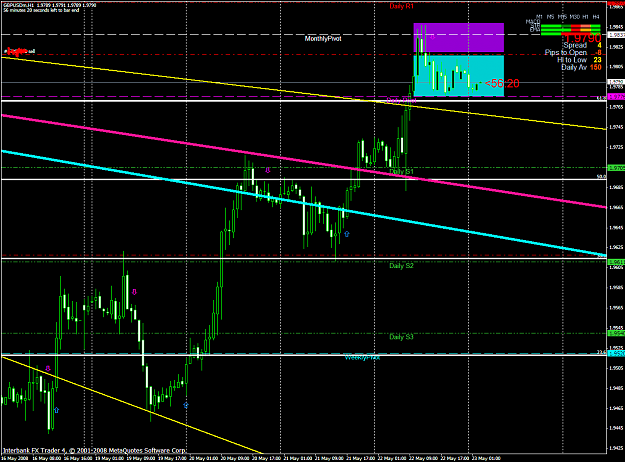Screen dimensions: 625x462
Task: Click the Spread value row
Action: (x=582, y=45)
